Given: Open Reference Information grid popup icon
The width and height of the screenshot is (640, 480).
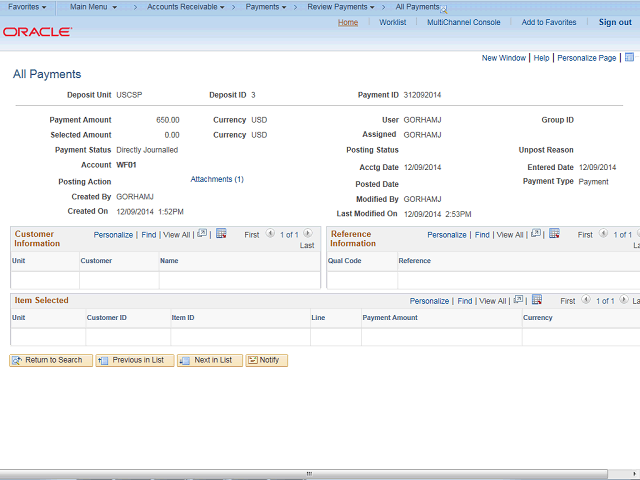Looking at the screenshot, I should (x=536, y=233).
